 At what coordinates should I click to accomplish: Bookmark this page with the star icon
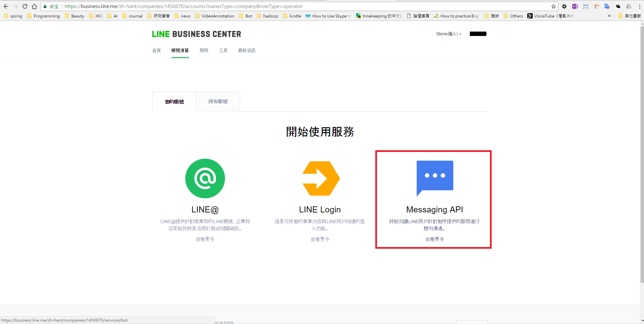(x=554, y=6)
